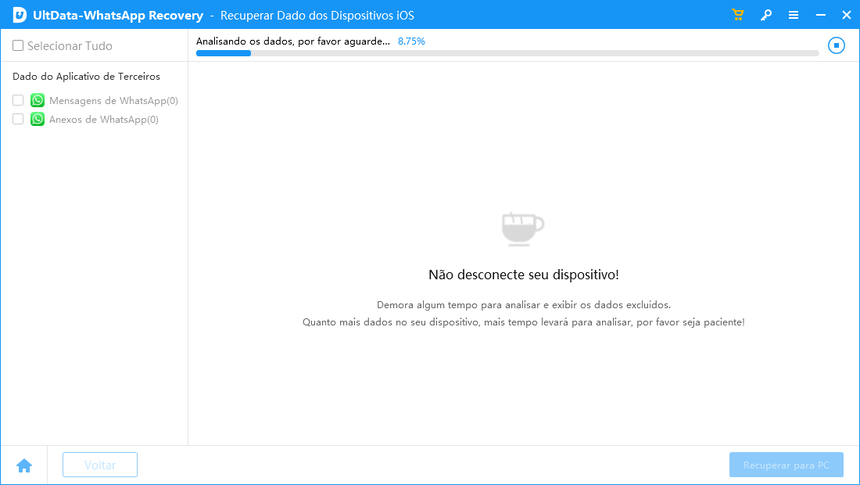Click the Dado do Aplicativo de Terceiros heading
Image resolution: width=860 pixels, height=485 pixels.
coord(86,76)
